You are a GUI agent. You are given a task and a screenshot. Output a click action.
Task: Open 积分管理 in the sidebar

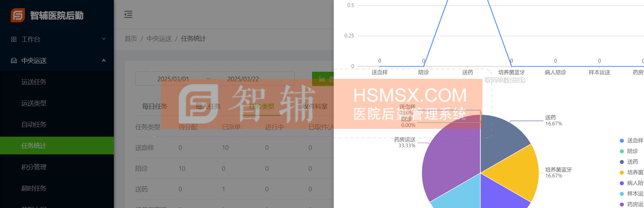point(34,167)
